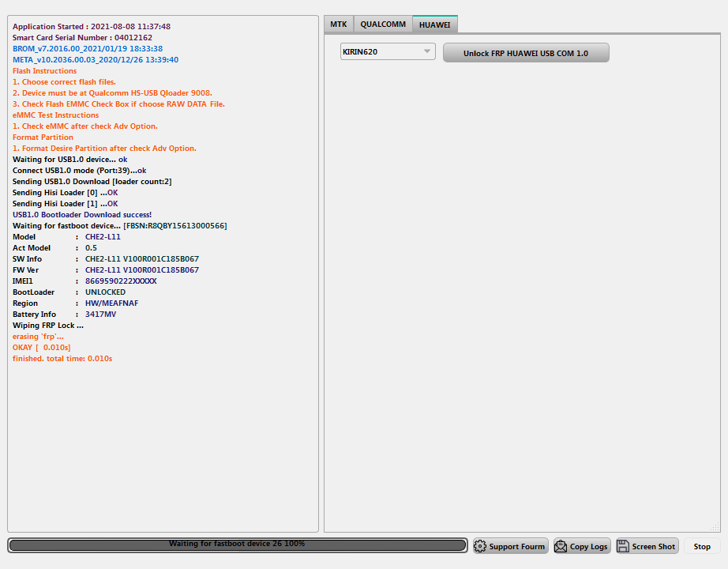This screenshot has width=728, height=569.
Task: Click 'Check eMMC after check Adv Option' line
Action: pos(85,126)
